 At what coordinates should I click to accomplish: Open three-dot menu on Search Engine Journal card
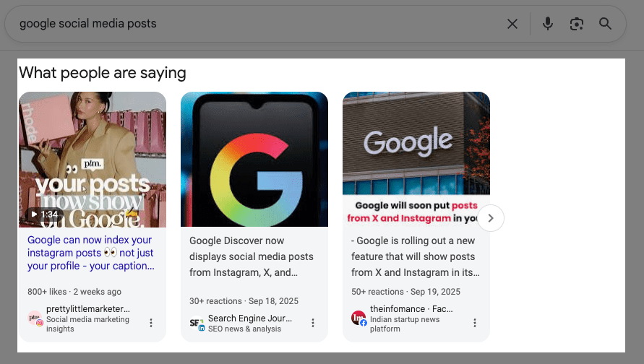(313, 323)
